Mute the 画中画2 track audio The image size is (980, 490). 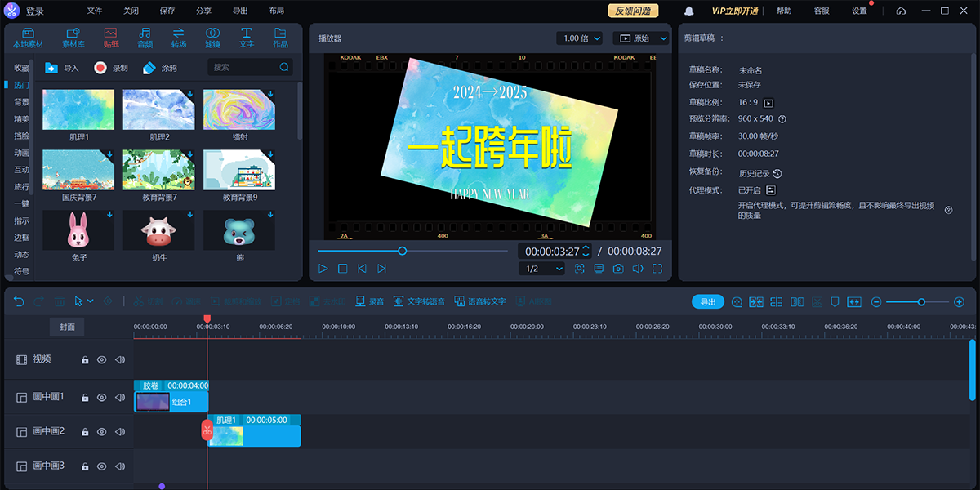click(x=120, y=432)
